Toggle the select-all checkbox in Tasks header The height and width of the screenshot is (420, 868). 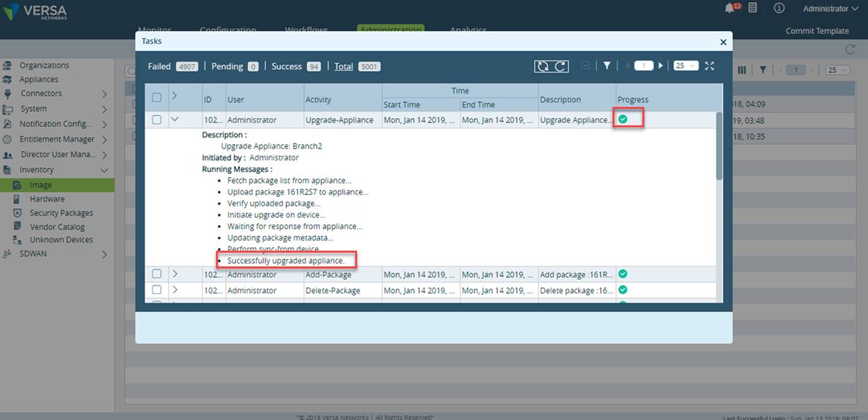pos(157,98)
